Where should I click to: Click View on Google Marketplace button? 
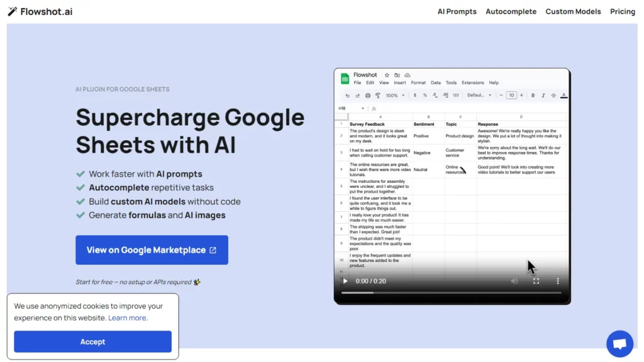(152, 250)
